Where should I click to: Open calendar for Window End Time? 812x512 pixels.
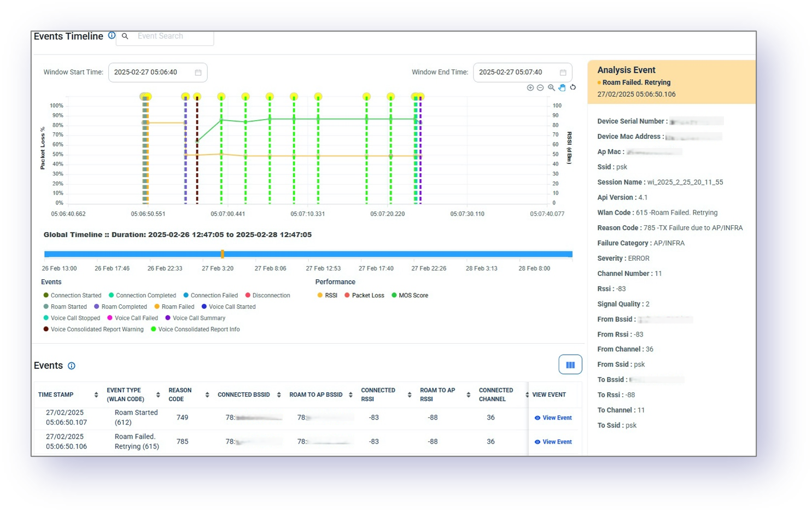tap(563, 72)
